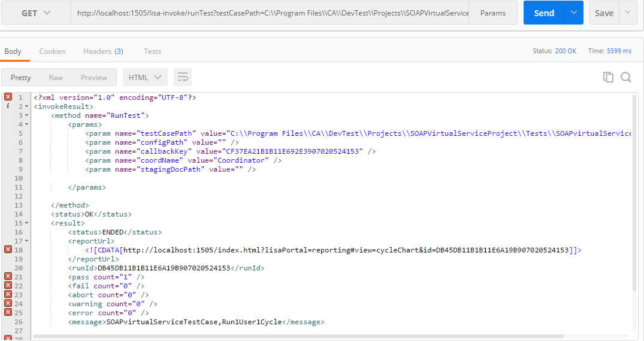Image resolution: width=644 pixels, height=341 pixels.
Task: Switch to the Body response tab
Action: click(13, 51)
